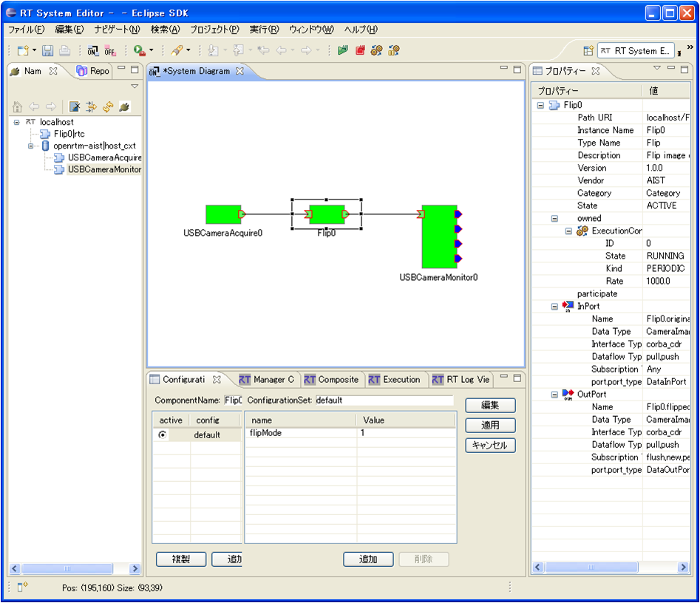The height and width of the screenshot is (603, 700).
Task: Click the Rate value 1000.0
Action: (658, 282)
